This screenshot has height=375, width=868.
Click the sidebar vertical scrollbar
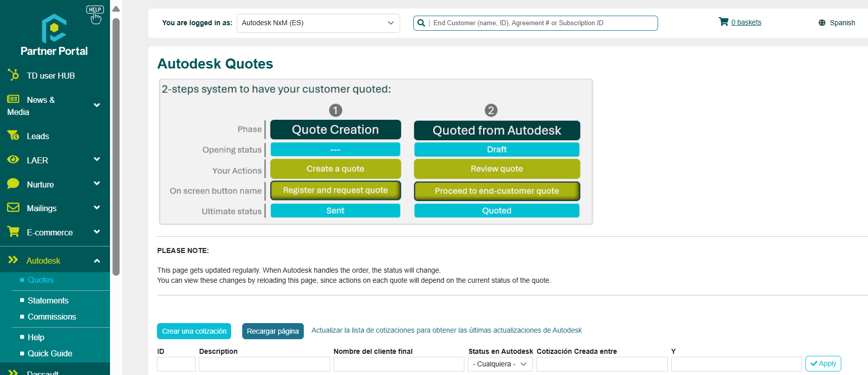(116, 147)
